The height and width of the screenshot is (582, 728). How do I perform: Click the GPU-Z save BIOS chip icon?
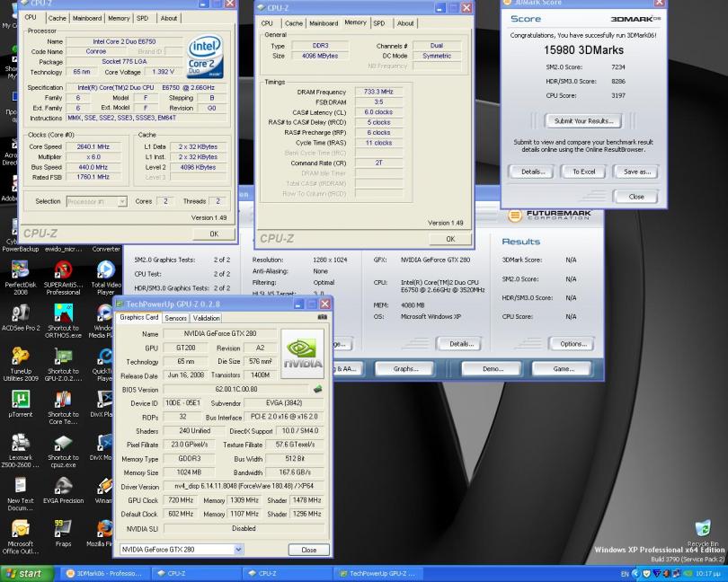point(317,390)
